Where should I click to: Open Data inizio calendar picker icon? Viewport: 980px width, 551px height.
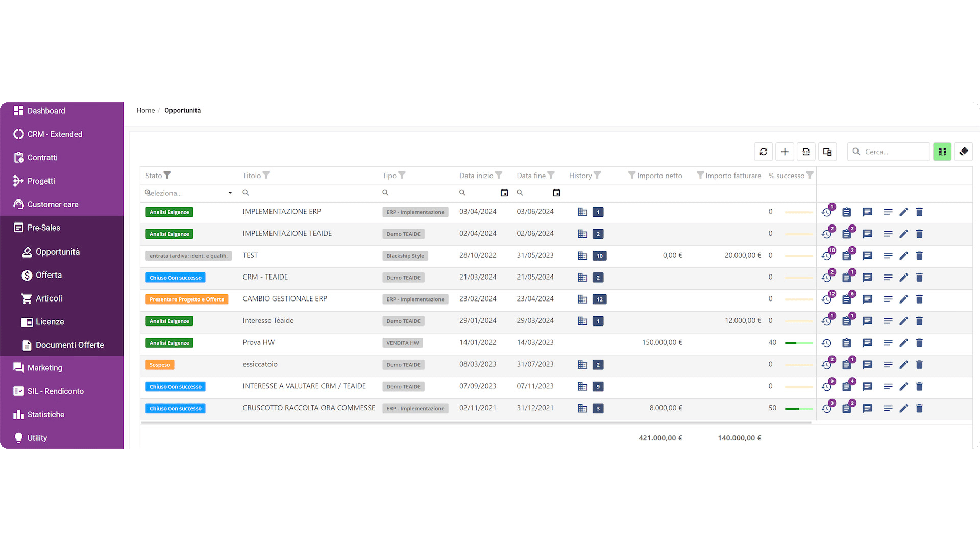click(x=504, y=193)
